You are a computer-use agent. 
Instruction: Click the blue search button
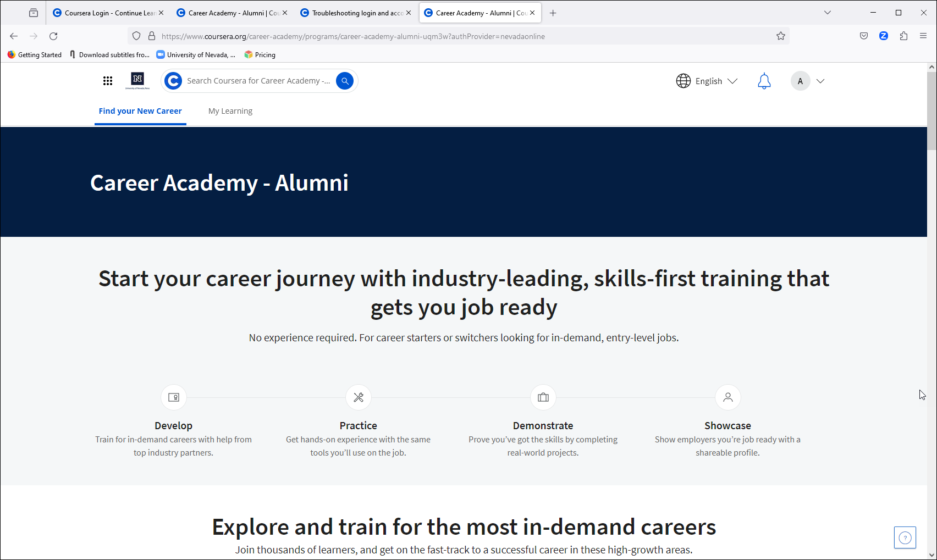point(345,80)
